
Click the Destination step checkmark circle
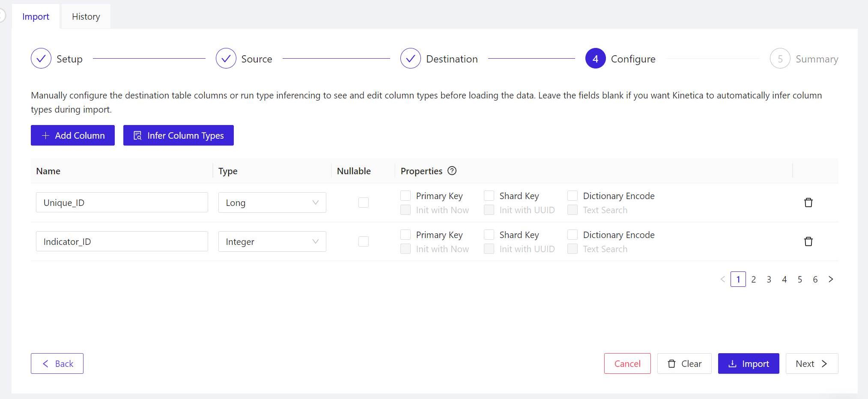(410, 59)
